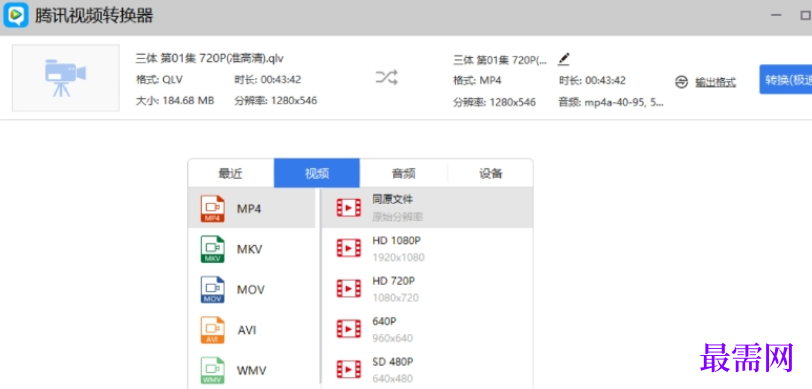The width and height of the screenshot is (812, 389).
Task: Click the source filename ending in .qlv
Action: pyautogui.click(x=210, y=58)
